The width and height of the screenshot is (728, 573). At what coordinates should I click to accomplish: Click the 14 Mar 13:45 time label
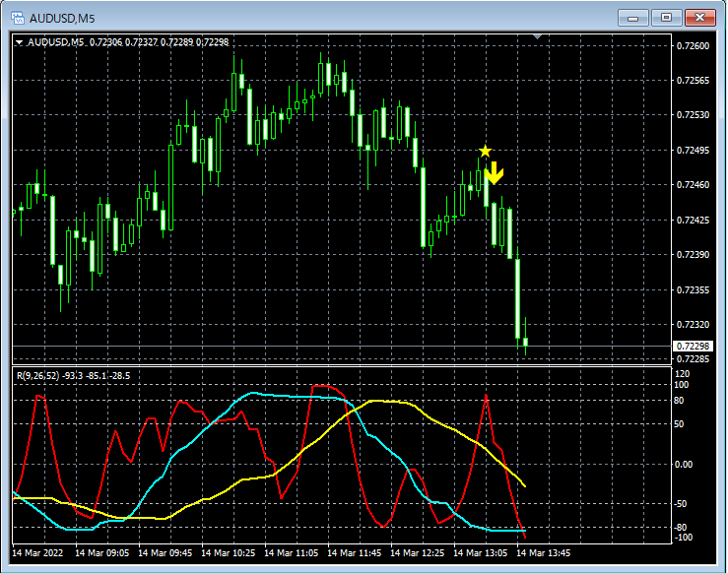(x=544, y=553)
